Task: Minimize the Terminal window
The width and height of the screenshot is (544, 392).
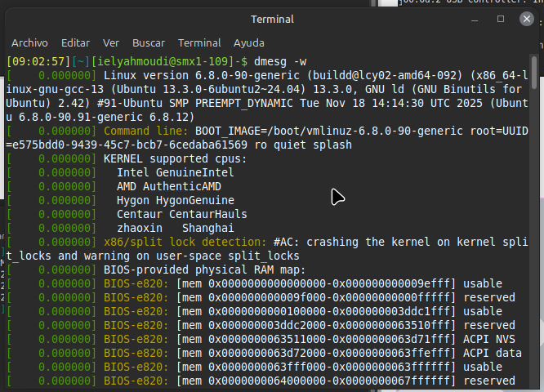Action: pyautogui.click(x=475, y=20)
